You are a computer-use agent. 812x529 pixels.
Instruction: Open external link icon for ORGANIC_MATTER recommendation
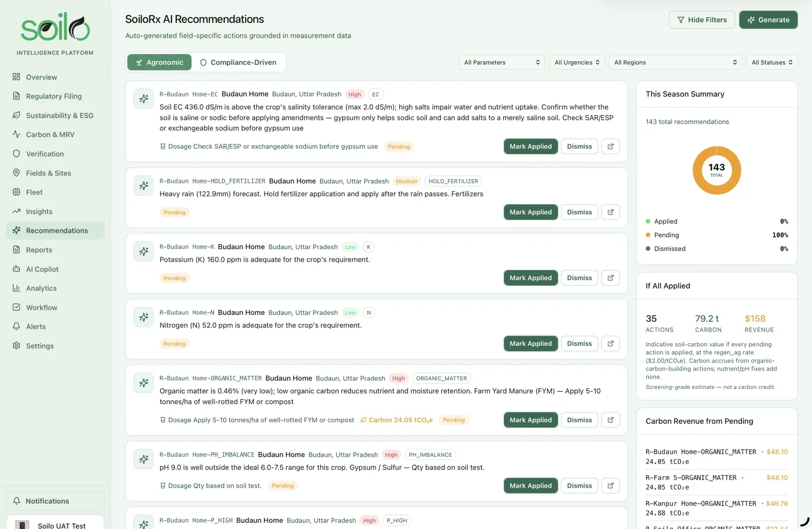click(x=611, y=420)
